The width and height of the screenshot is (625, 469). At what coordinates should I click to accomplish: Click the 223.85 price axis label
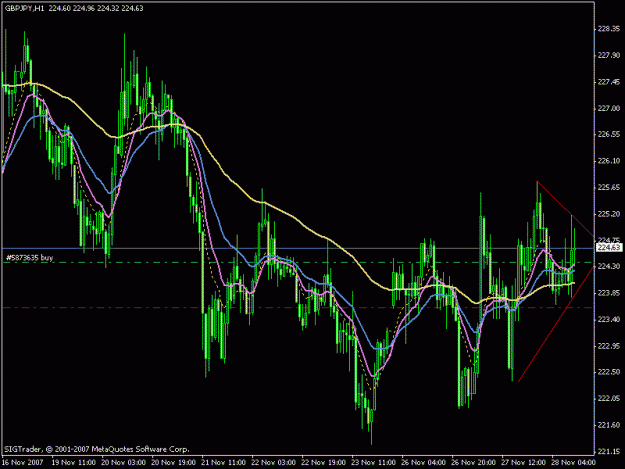[609, 293]
